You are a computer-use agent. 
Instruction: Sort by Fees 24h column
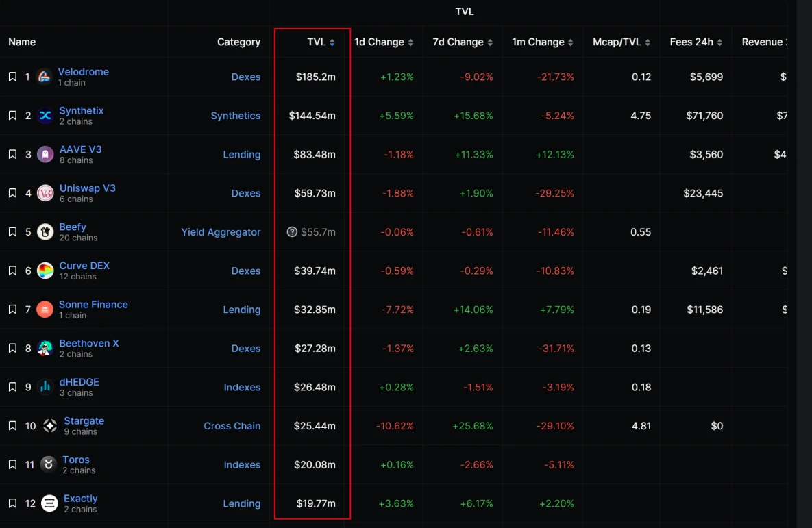tap(696, 42)
